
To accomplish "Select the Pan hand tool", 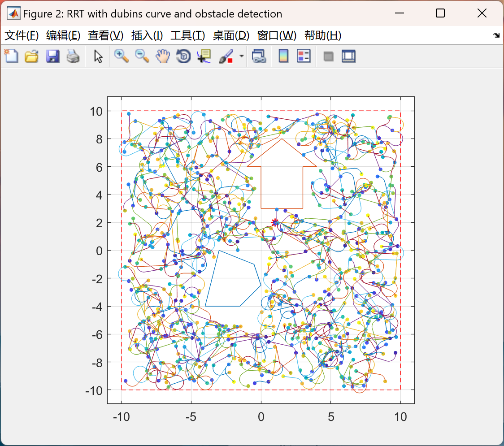I will [x=163, y=56].
